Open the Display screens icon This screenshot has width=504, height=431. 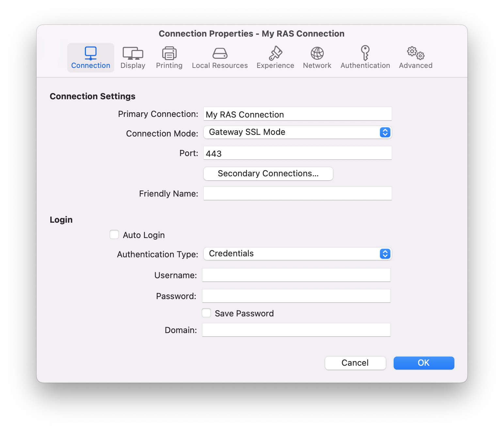tap(133, 53)
